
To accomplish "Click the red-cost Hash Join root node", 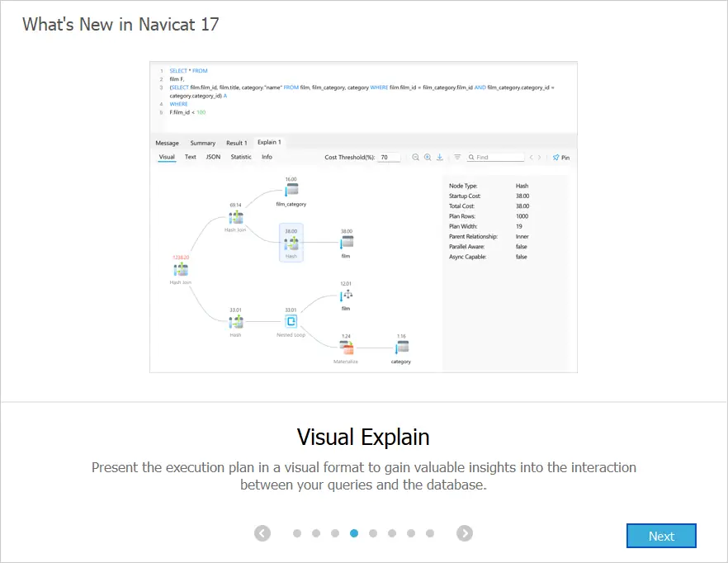I will 180,269.
